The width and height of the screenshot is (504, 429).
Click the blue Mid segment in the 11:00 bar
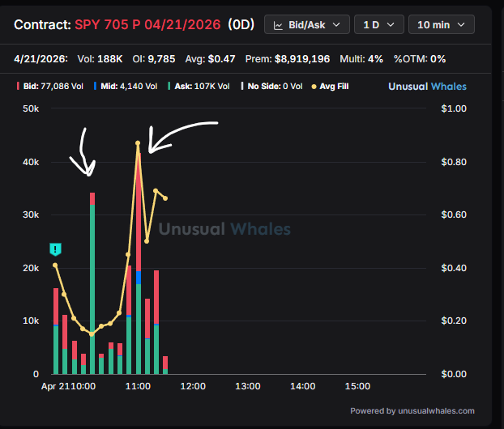(x=139, y=278)
